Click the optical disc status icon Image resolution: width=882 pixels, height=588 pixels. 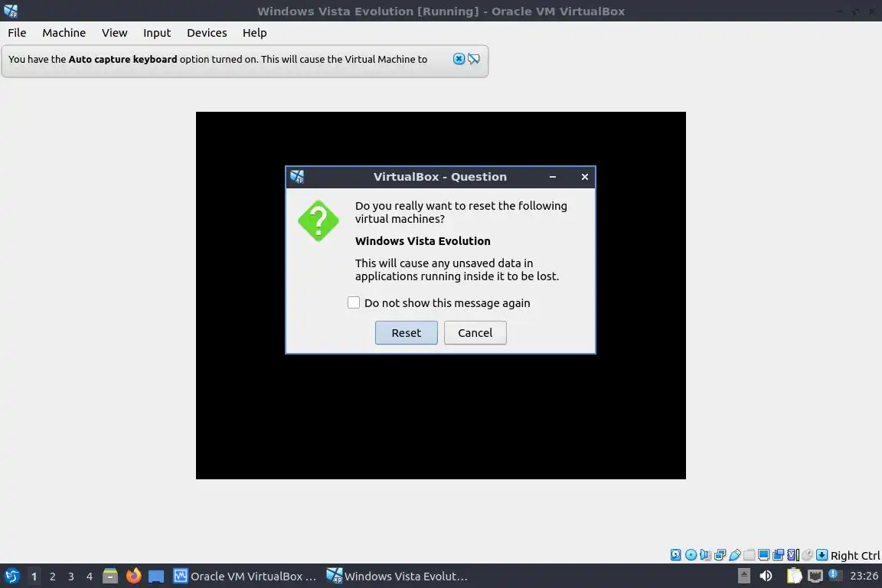(x=691, y=555)
